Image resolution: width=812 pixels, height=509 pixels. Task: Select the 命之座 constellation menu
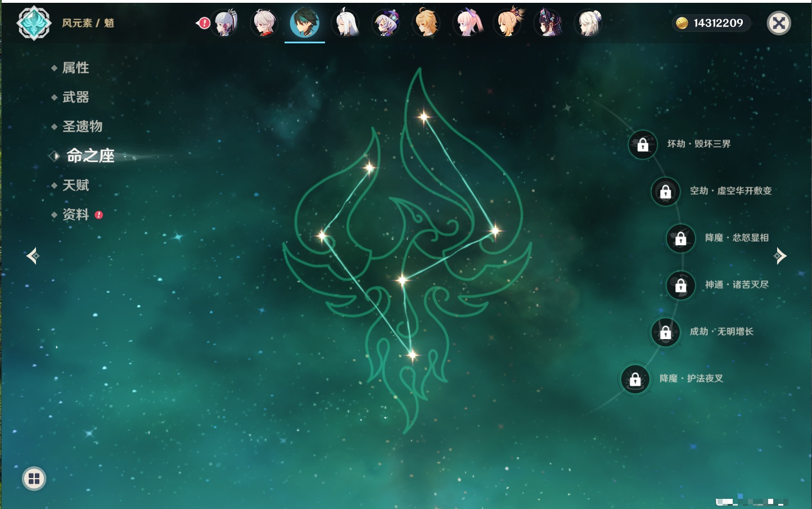pyautogui.click(x=91, y=156)
